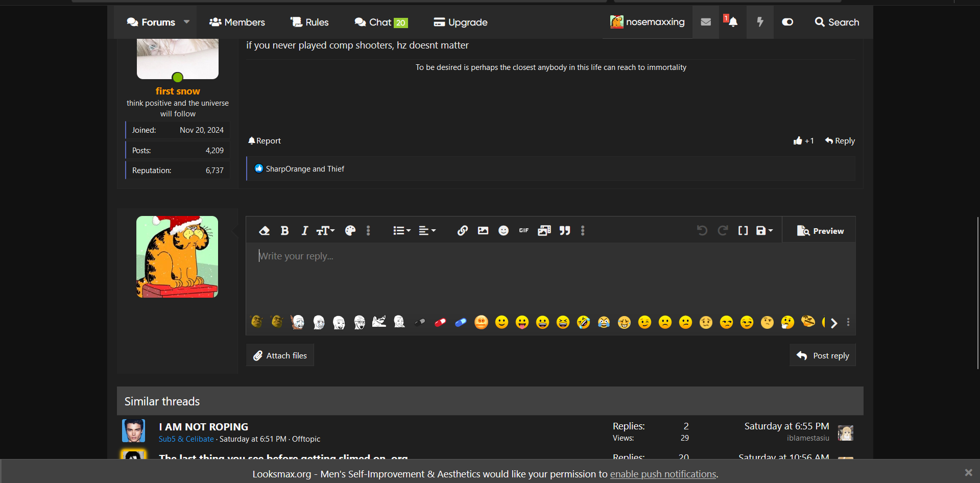Open the private messages envelope
Viewport: 980px width, 483px height.
pos(706,22)
